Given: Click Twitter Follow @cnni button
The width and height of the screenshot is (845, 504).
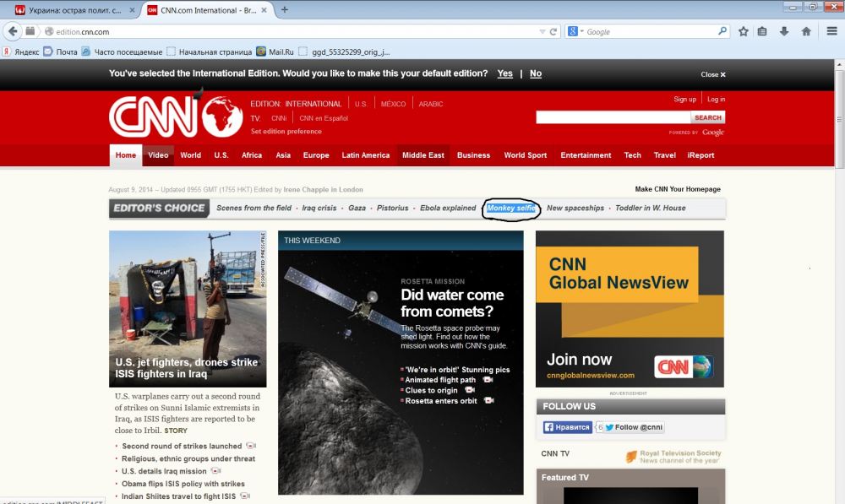Looking at the screenshot, I should click(x=634, y=427).
